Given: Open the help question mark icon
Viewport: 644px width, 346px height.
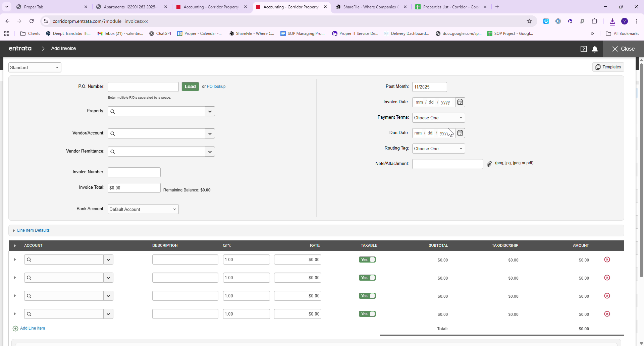Looking at the screenshot, I should (584, 49).
